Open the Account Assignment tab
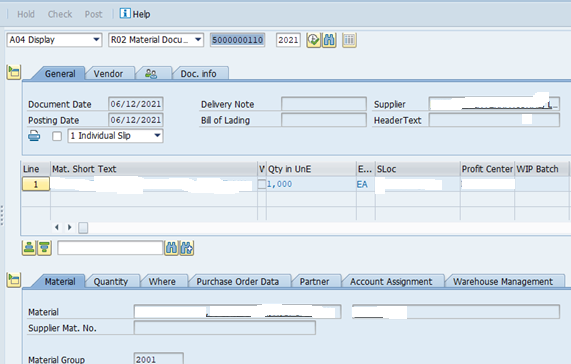Screen dimensions: 571x364 [391, 281]
